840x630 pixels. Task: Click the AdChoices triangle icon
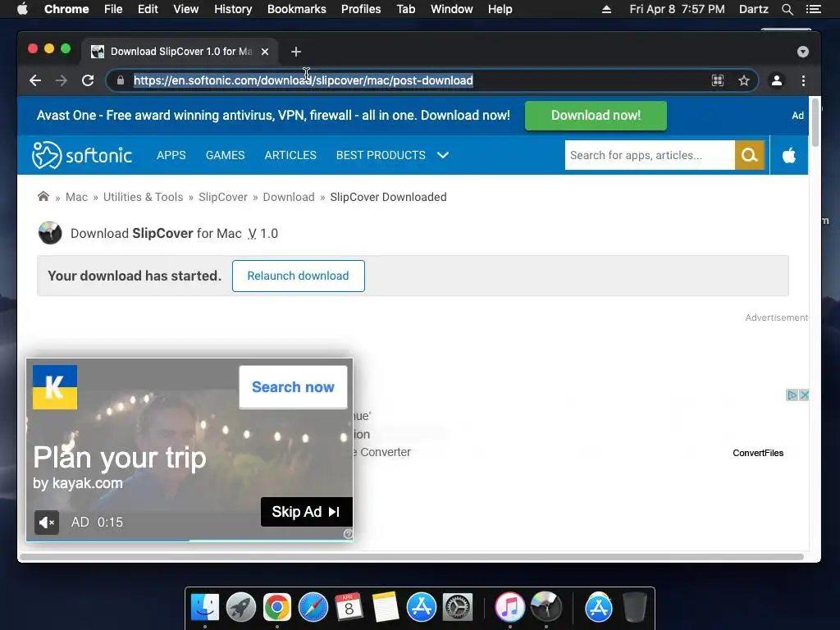792,395
